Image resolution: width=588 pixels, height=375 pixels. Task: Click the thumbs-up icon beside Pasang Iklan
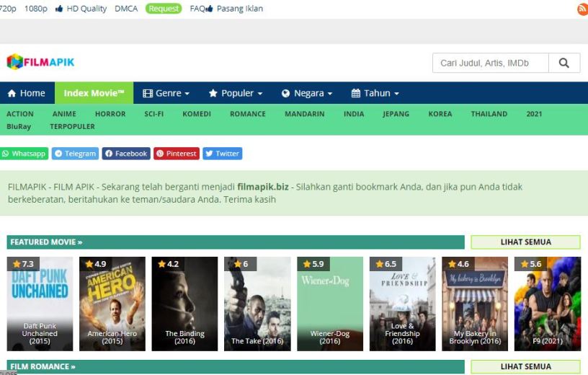[210, 8]
